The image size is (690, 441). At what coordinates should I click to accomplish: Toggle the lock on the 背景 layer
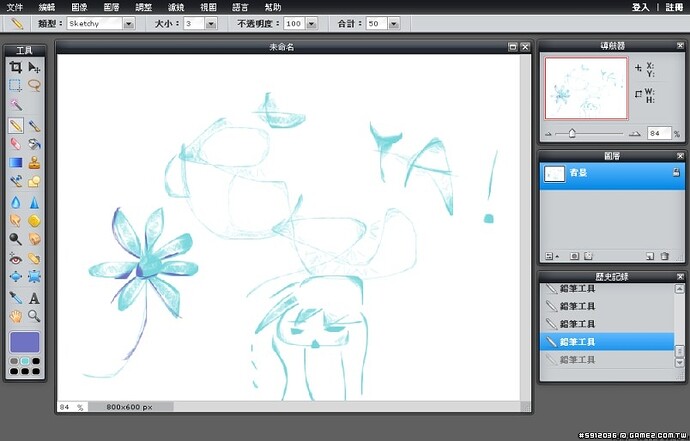[x=676, y=173]
